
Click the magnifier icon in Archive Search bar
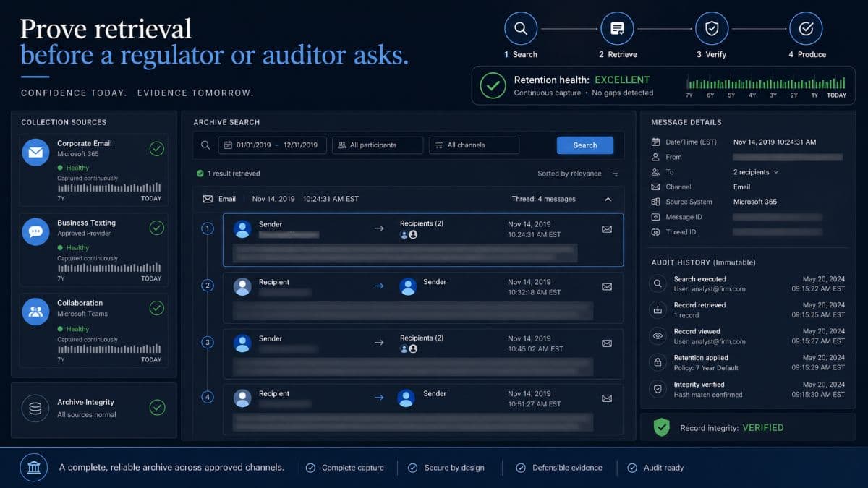[206, 145]
